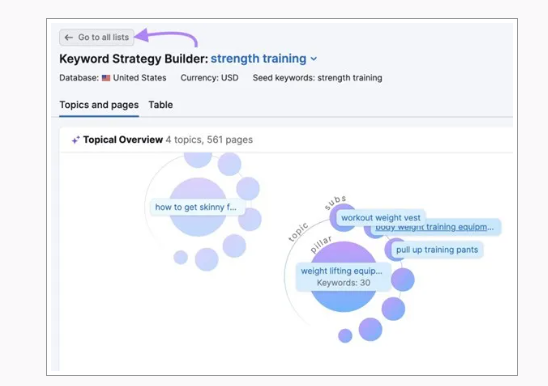
Task: Click the pull up training pants label
Action: coord(437,250)
